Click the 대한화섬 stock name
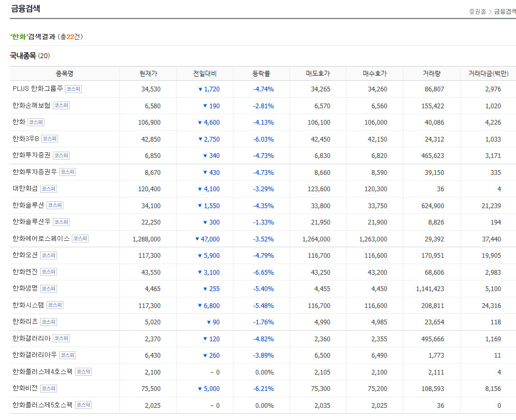 point(25,188)
